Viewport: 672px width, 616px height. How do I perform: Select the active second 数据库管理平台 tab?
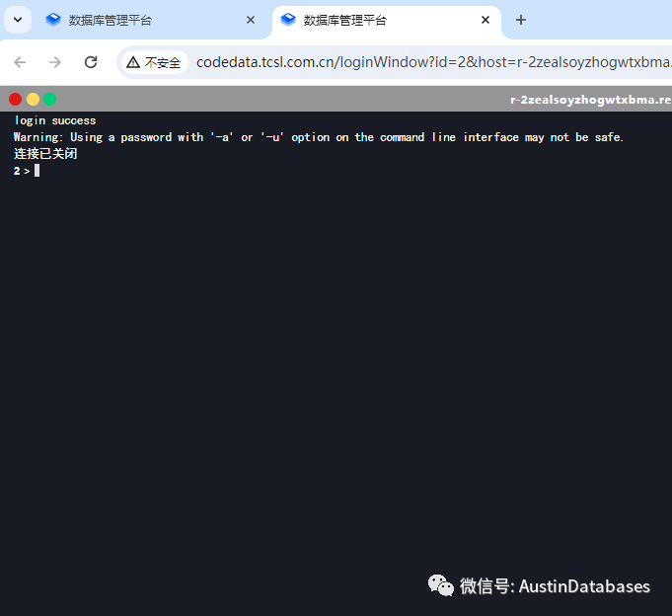click(386, 20)
